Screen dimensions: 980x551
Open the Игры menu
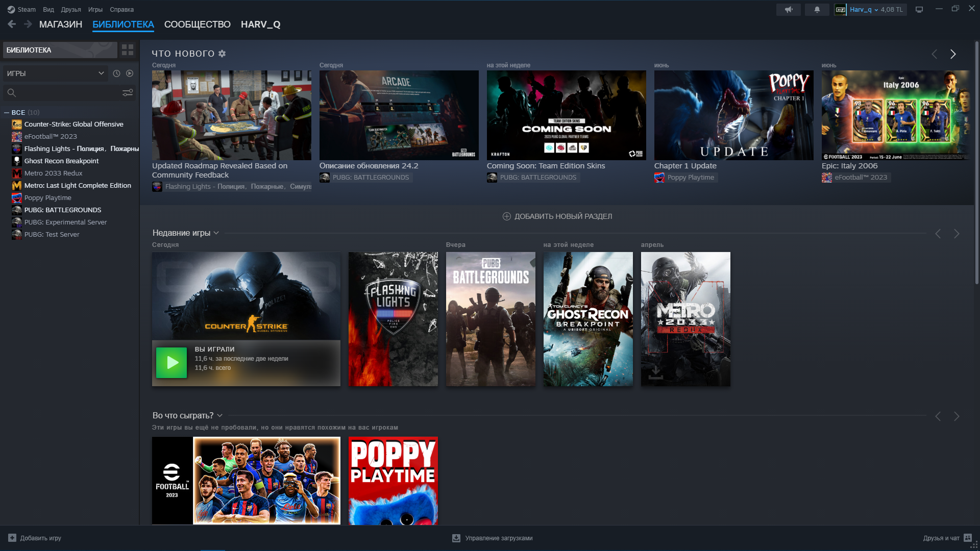(95, 9)
